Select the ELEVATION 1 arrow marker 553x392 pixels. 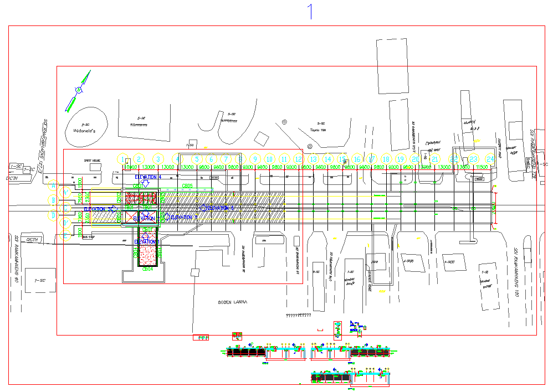click(x=146, y=234)
